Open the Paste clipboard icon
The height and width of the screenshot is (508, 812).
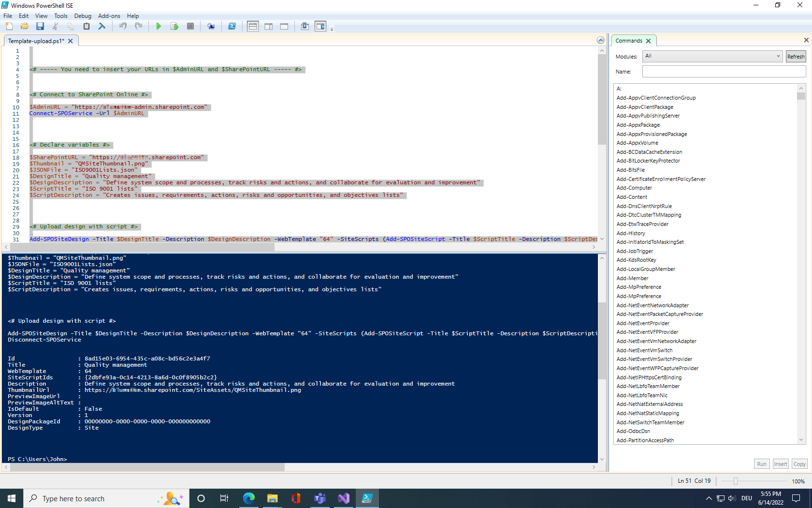pos(87,27)
